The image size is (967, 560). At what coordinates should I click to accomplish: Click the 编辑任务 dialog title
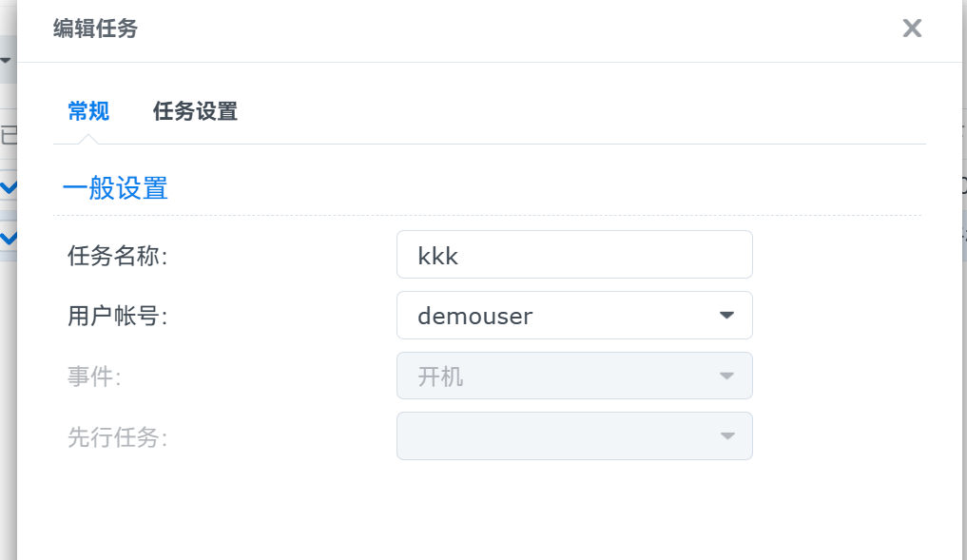pyautogui.click(x=95, y=29)
